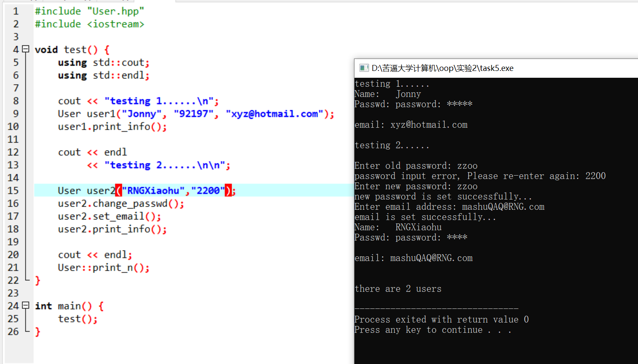The height and width of the screenshot is (364, 638).
Task: Click 'using std::endl;' line
Action: pyautogui.click(x=104, y=75)
